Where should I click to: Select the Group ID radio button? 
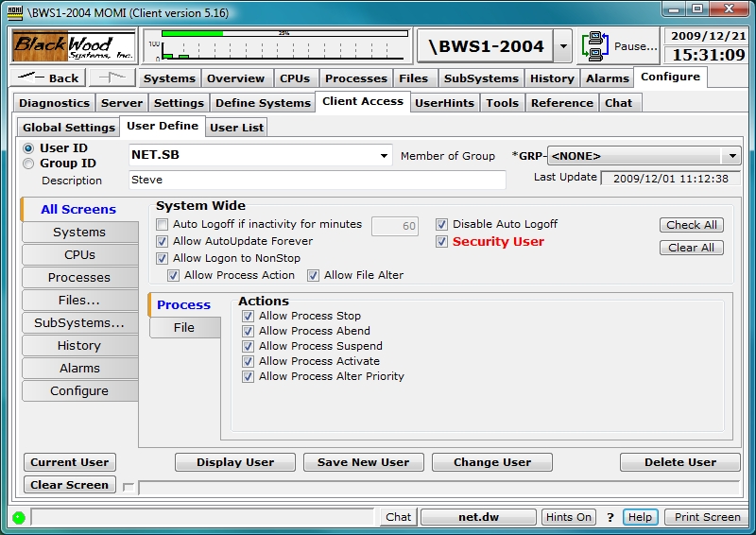[28, 164]
